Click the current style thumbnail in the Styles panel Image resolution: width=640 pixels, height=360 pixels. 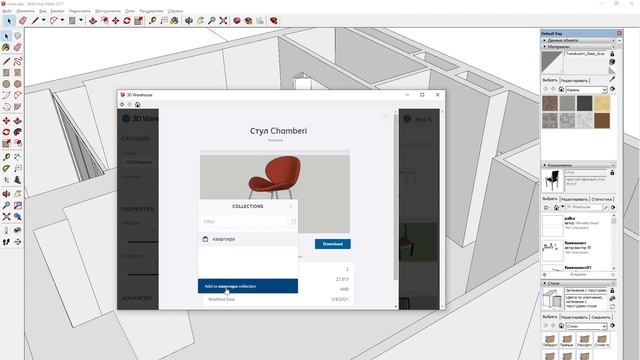point(552,299)
